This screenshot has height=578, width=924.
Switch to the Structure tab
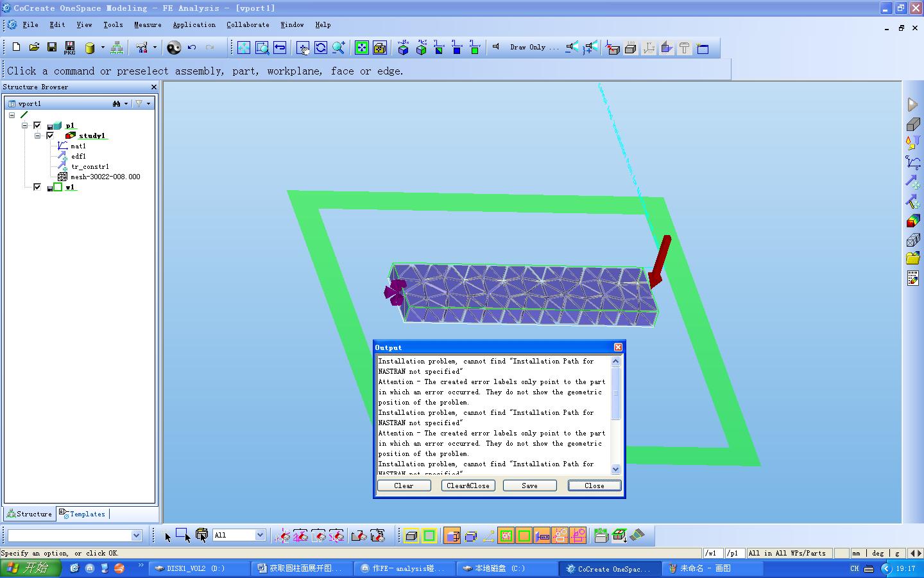[x=30, y=514]
